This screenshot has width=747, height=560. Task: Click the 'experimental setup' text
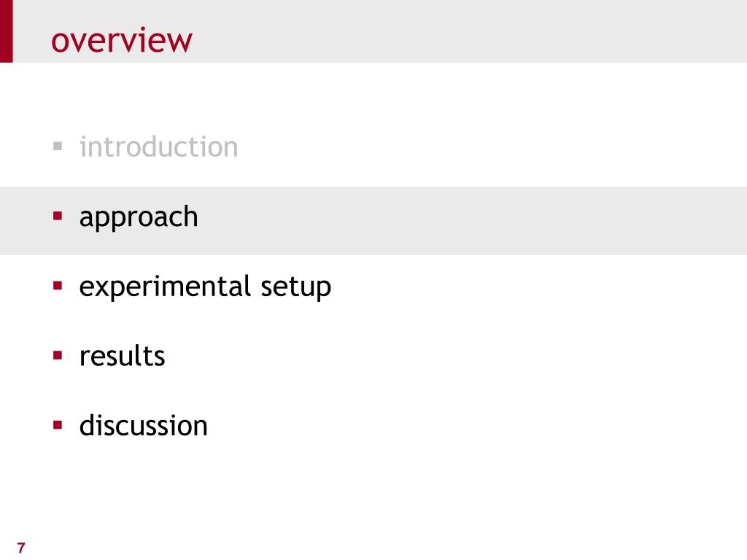pos(205,287)
